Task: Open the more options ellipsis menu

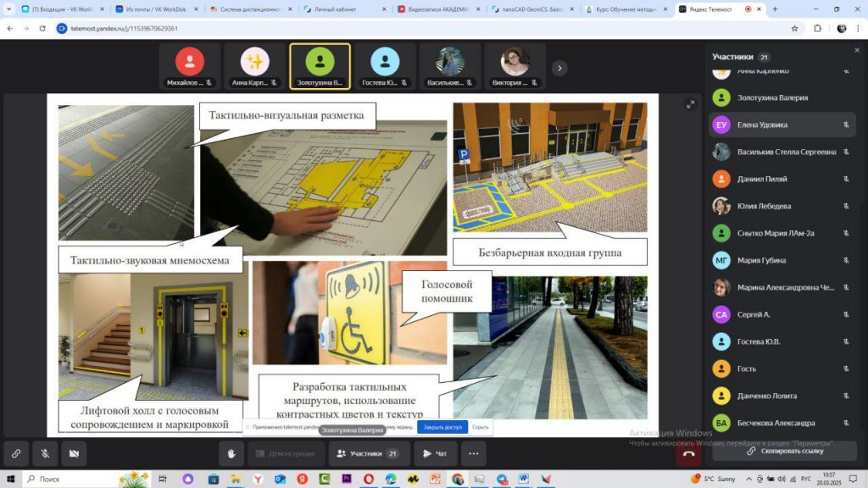Action: click(474, 453)
